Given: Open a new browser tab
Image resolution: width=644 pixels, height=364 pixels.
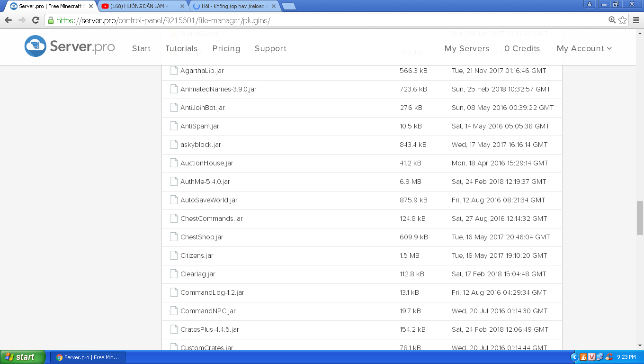Looking at the screenshot, I should point(289,6).
